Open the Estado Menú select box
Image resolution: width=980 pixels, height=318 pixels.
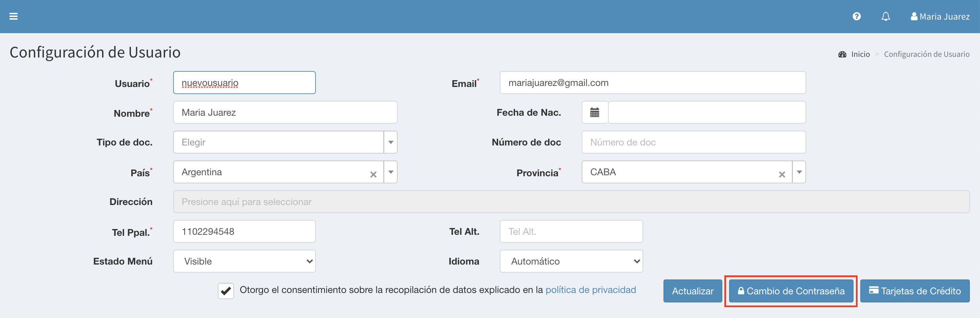(x=244, y=261)
